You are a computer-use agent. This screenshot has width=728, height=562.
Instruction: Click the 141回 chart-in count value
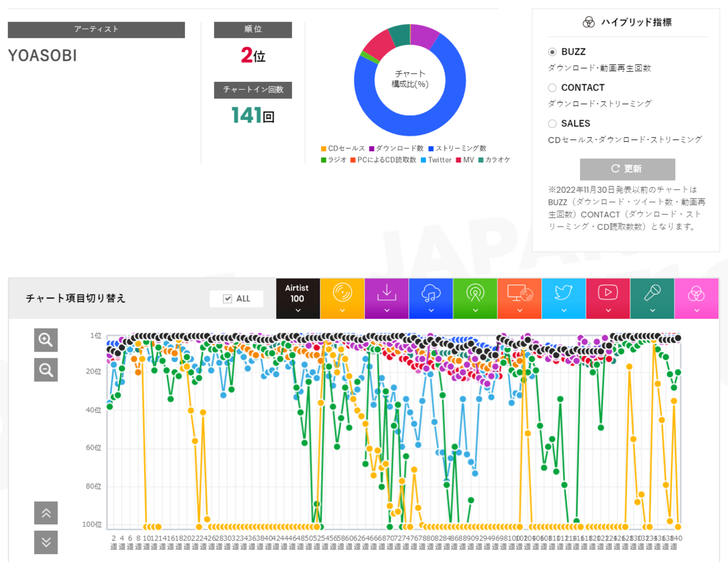click(x=253, y=115)
